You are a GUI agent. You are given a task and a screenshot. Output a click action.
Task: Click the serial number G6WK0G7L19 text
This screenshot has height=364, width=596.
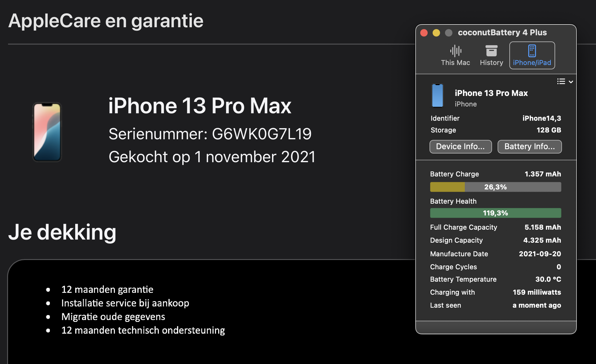click(261, 134)
